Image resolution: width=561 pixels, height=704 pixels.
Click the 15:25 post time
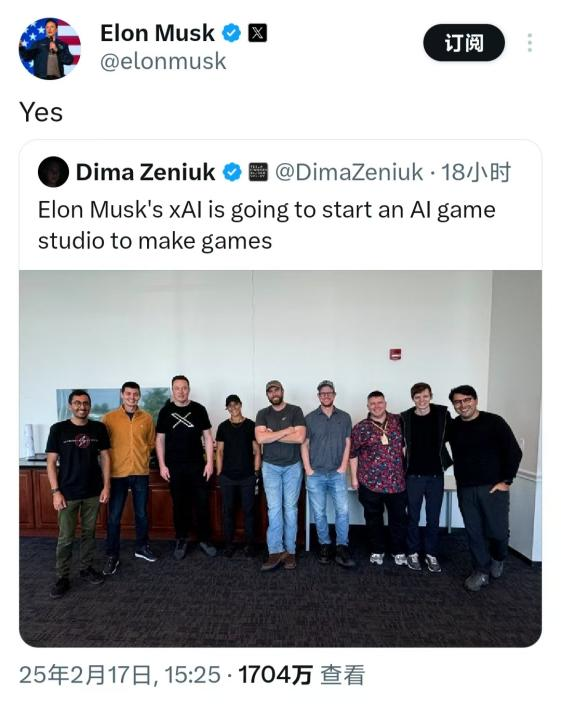pos(192,675)
